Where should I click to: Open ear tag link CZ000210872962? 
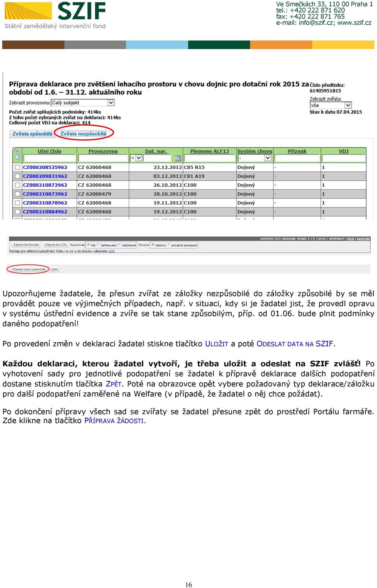tap(45, 185)
